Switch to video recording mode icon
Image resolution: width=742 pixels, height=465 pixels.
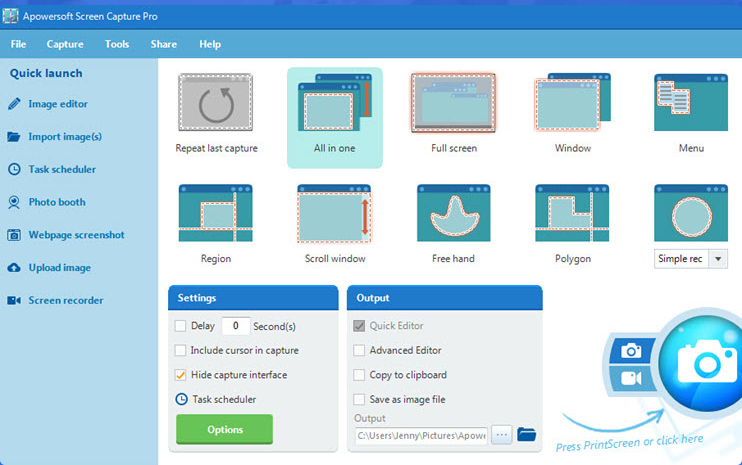coord(631,378)
